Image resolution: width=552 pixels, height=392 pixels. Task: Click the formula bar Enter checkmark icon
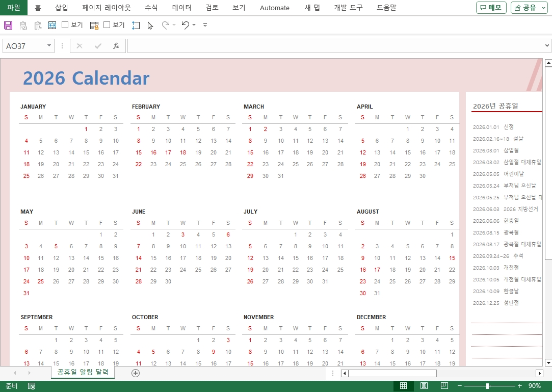point(98,46)
